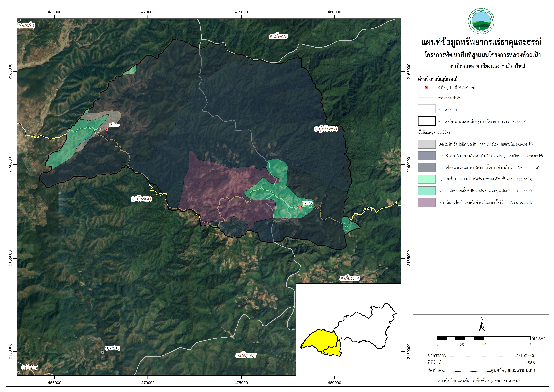The height and width of the screenshot is (392, 554).
Task: Click the village marker beside แม่แตะ
Action: pyautogui.click(x=107, y=130)
